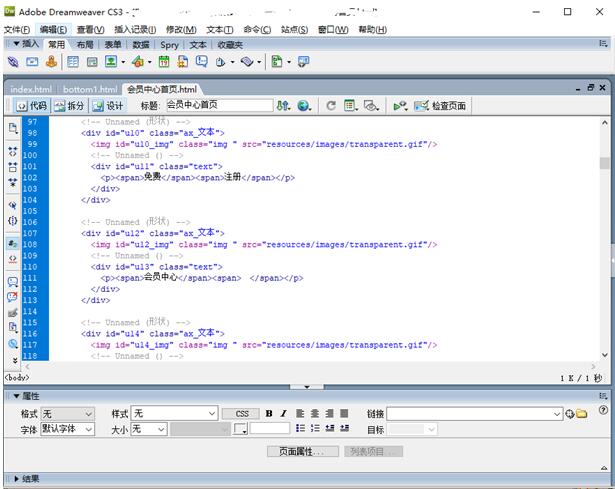Switch to 设计 design view
Image resolution: width=615 pixels, height=489 pixels.
[x=108, y=105]
